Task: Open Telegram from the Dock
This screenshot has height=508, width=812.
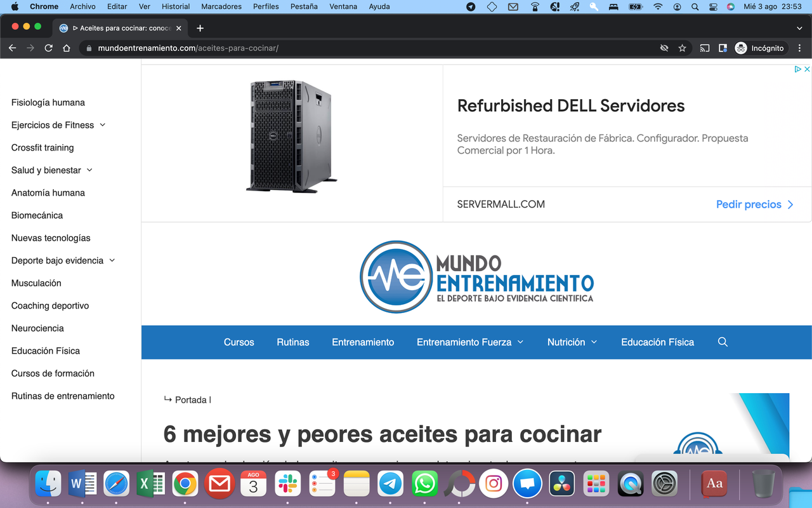Action: pos(391,484)
